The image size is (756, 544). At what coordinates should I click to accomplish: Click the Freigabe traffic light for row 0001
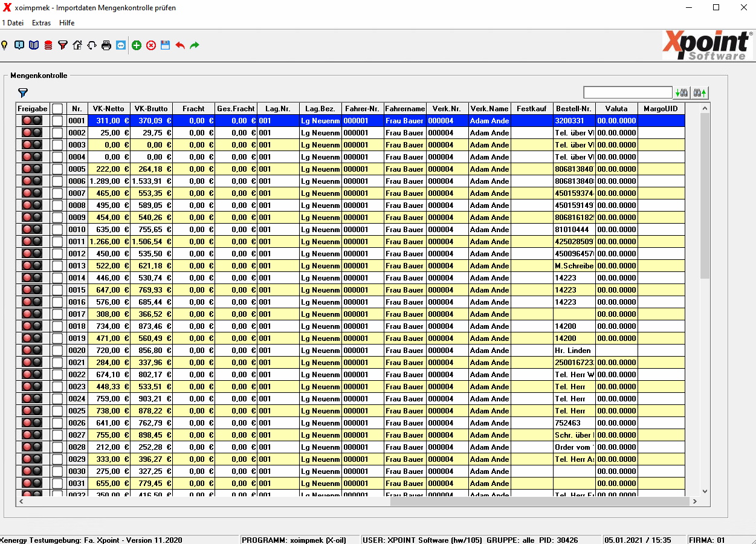pyautogui.click(x=32, y=121)
